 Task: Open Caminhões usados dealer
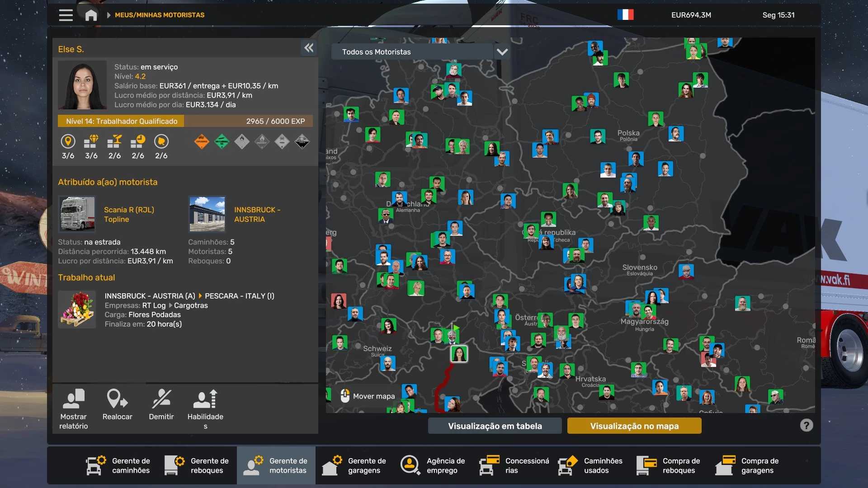590,465
